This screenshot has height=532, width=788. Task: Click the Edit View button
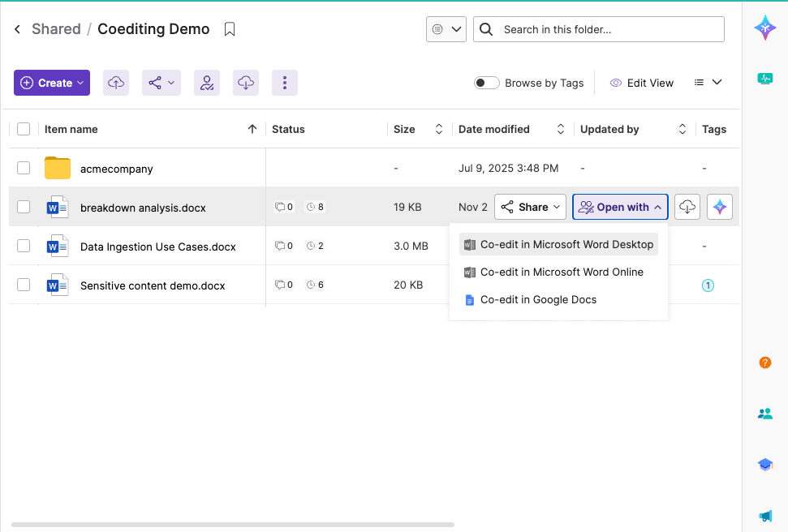[641, 83]
